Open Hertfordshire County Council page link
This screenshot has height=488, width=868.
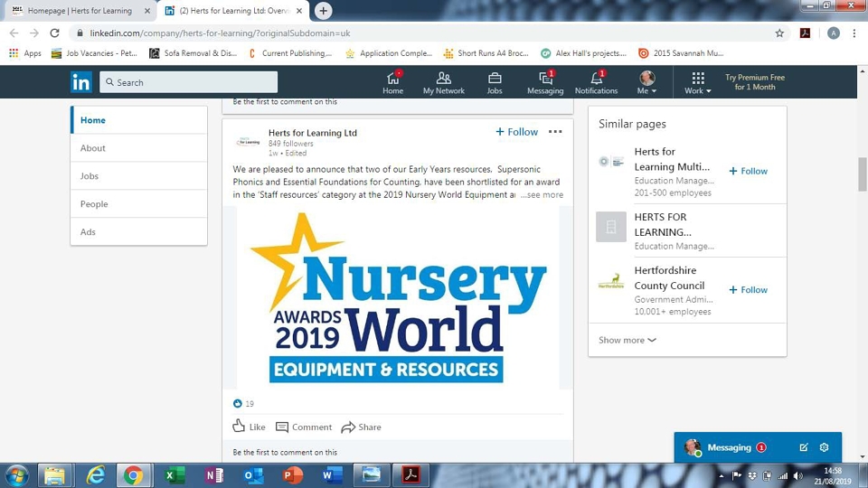coord(669,277)
